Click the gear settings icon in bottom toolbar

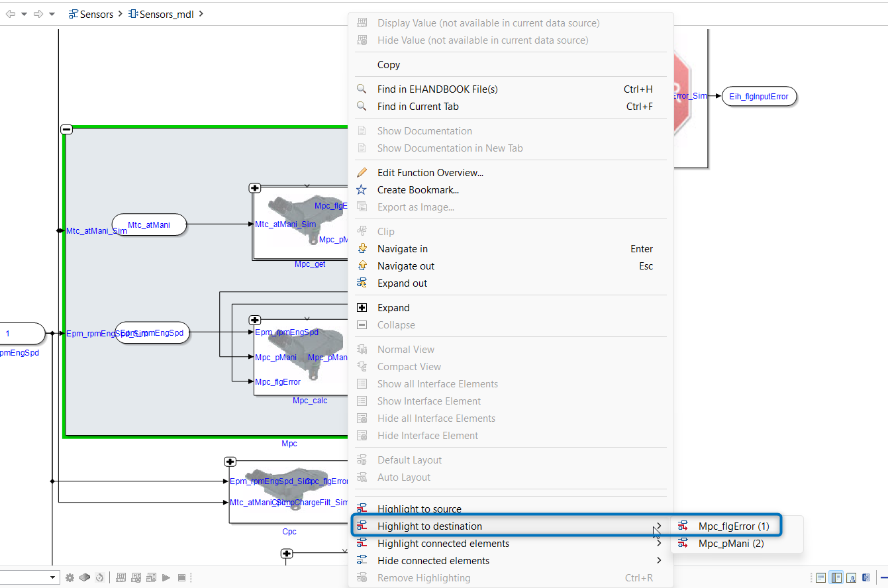click(70, 577)
